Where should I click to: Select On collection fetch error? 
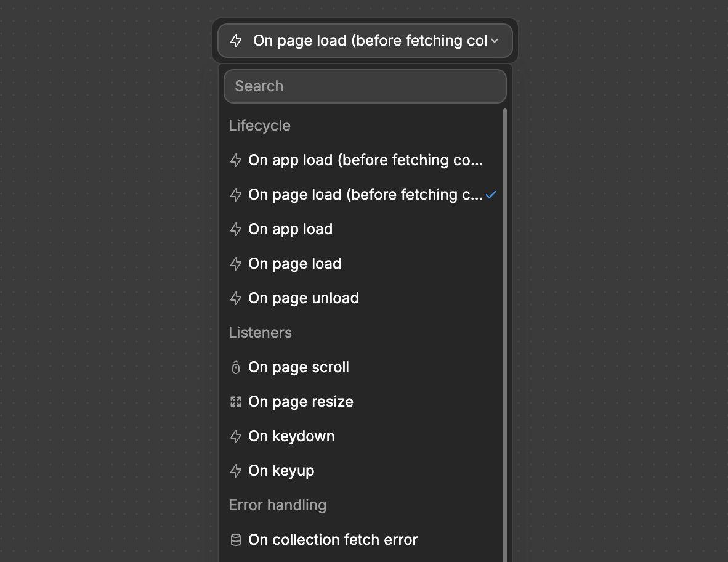(333, 539)
